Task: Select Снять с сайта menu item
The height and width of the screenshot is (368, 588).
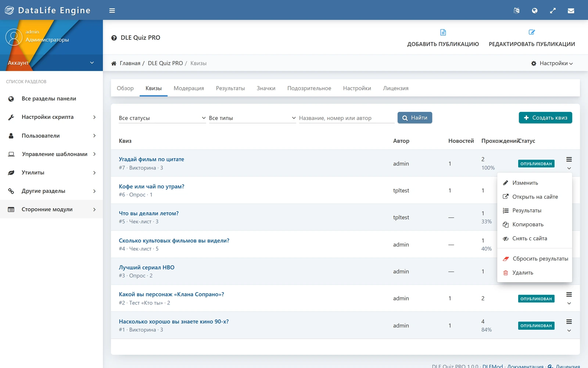Action: pos(534,238)
